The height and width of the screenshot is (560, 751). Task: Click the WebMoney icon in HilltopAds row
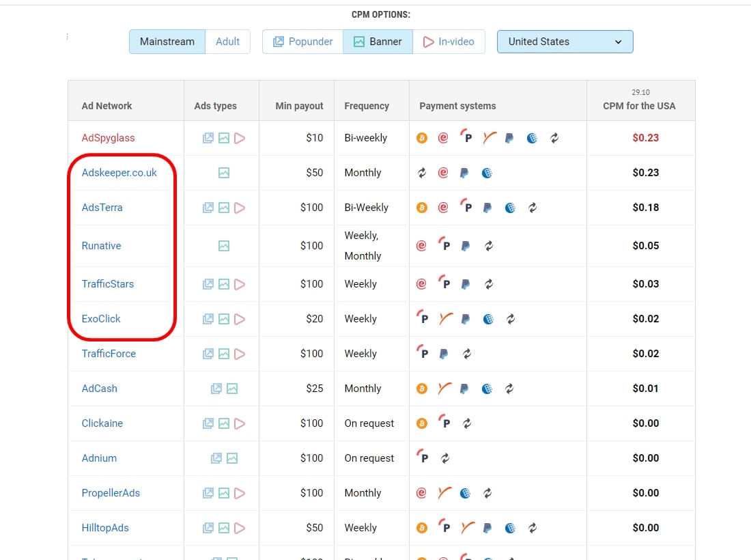pyautogui.click(x=511, y=528)
